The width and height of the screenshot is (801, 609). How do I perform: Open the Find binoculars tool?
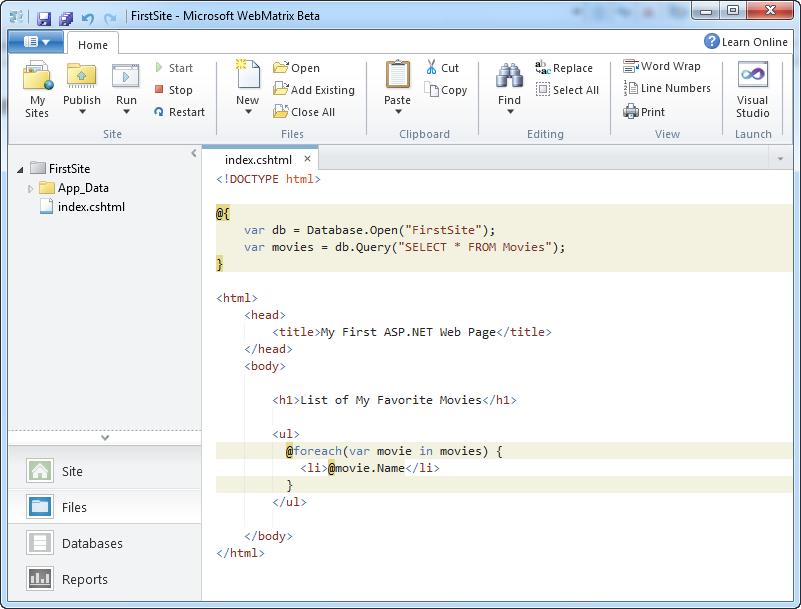[509, 77]
